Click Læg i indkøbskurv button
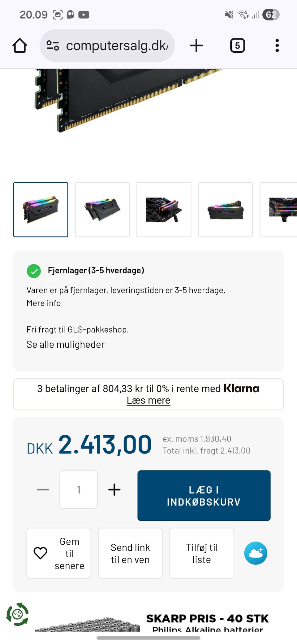Screen dimensions: 297x644 [x=204, y=495]
